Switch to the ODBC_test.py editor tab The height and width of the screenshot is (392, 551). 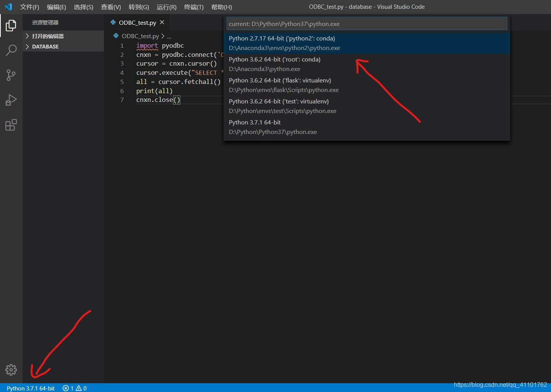coord(136,23)
